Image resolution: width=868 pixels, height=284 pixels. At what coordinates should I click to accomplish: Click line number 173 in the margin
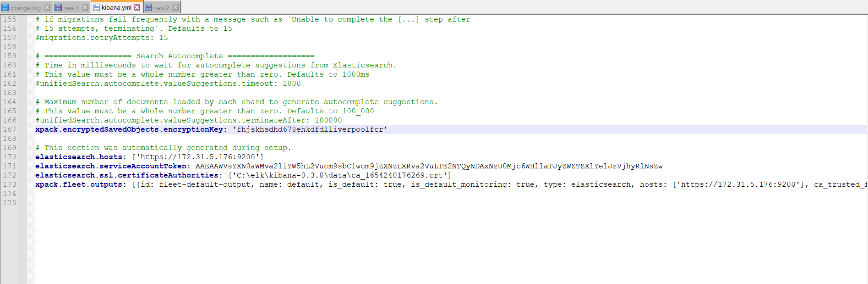click(x=10, y=184)
